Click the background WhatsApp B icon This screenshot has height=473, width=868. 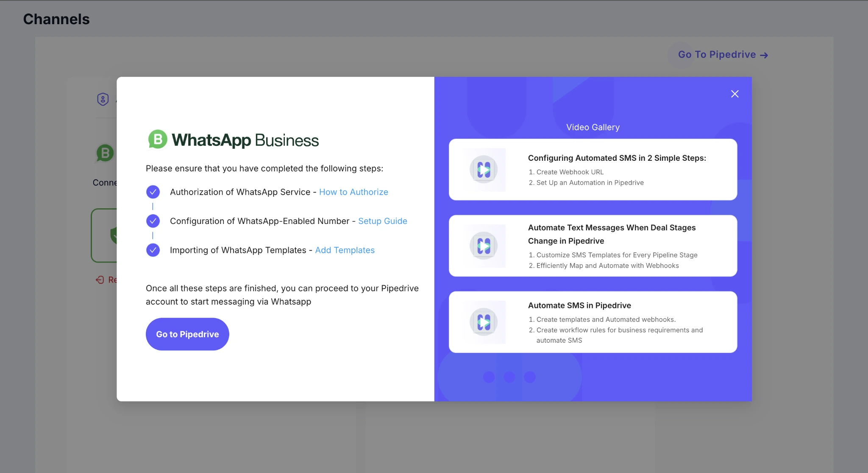click(105, 153)
